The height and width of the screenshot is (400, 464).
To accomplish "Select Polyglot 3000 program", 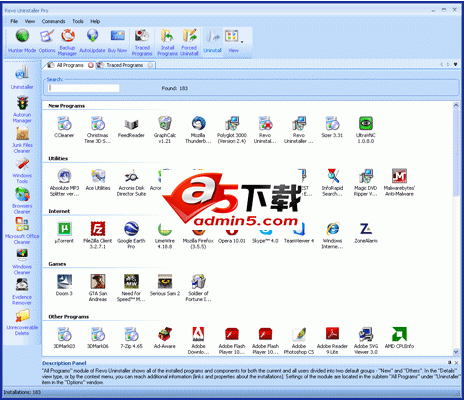I will coord(232,130).
